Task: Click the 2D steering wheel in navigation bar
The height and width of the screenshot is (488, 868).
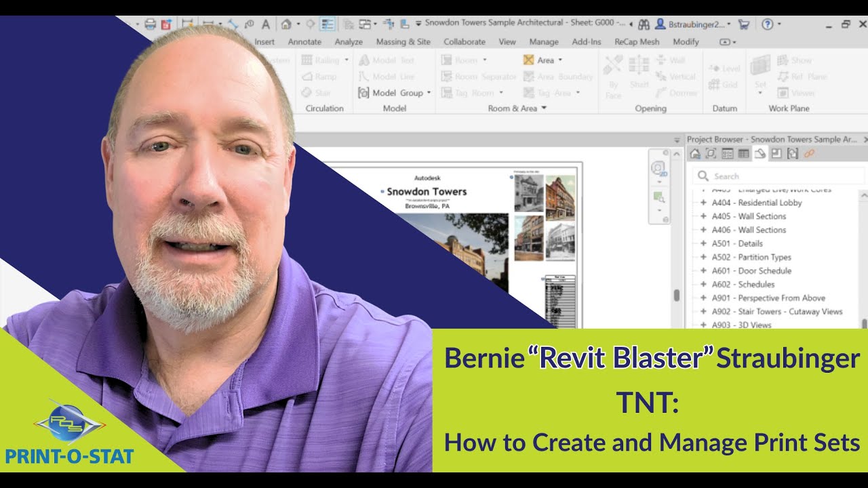Action: pos(658,169)
